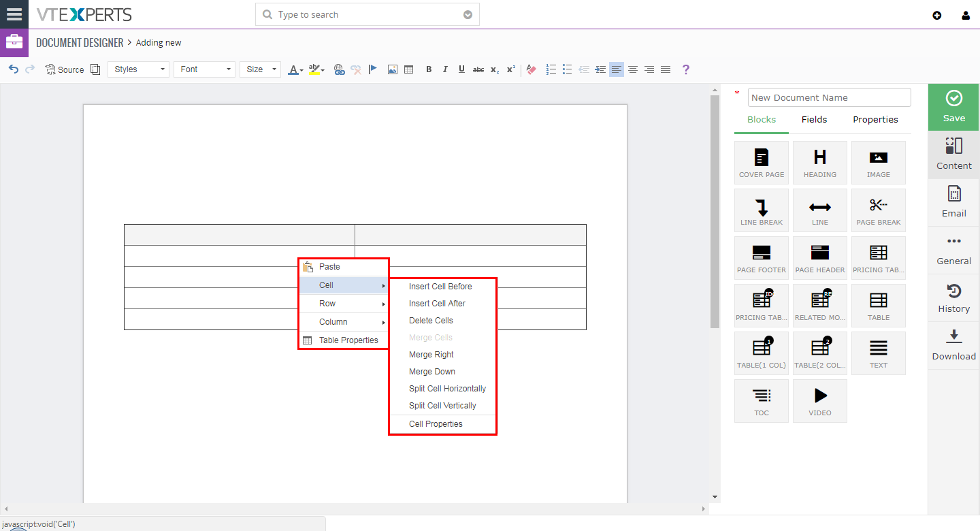Insert the TOC block
Image resolution: width=980 pixels, height=531 pixels.
(761, 400)
